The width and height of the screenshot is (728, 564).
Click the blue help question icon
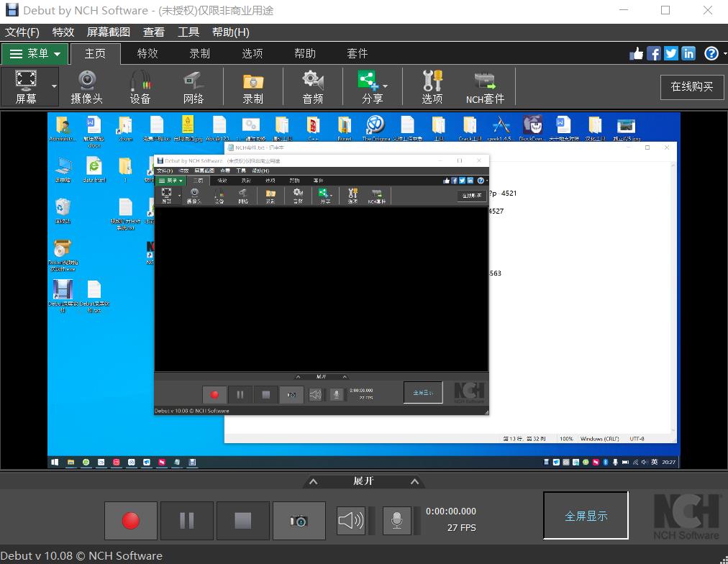[x=711, y=53]
